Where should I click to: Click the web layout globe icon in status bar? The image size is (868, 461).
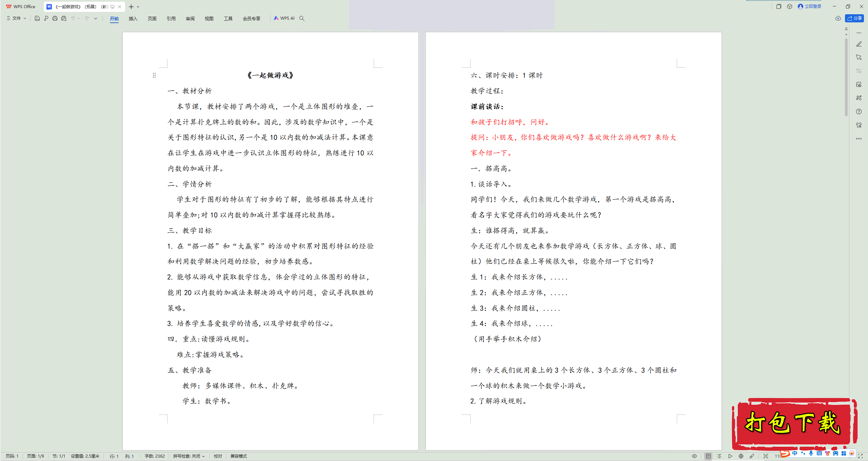coord(741,456)
